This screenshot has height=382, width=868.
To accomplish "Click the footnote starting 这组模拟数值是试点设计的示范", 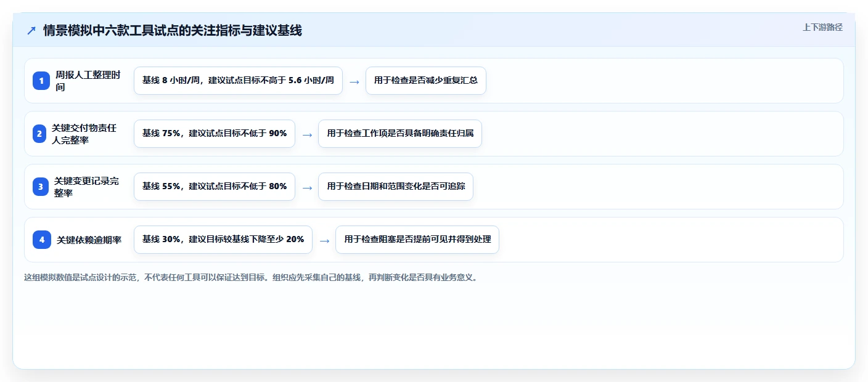I will (x=251, y=277).
